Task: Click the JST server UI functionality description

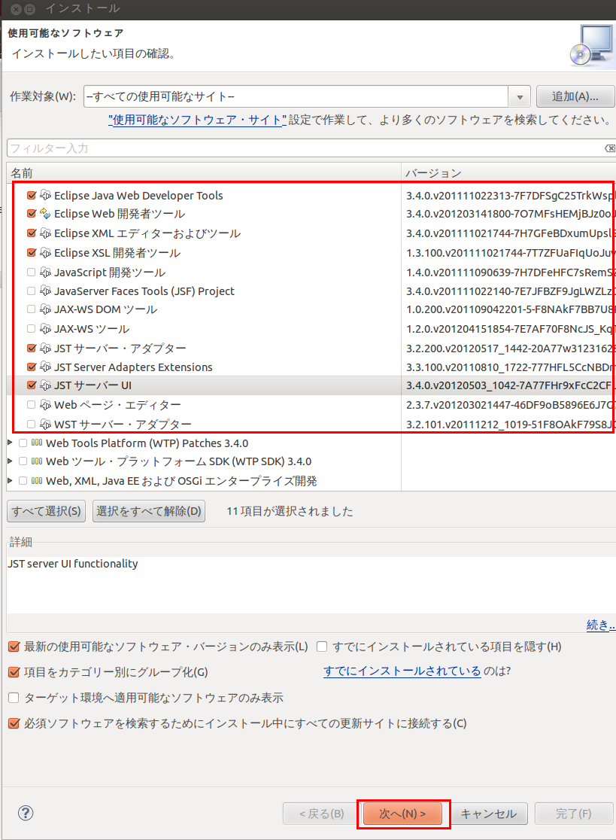Action: [x=73, y=564]
